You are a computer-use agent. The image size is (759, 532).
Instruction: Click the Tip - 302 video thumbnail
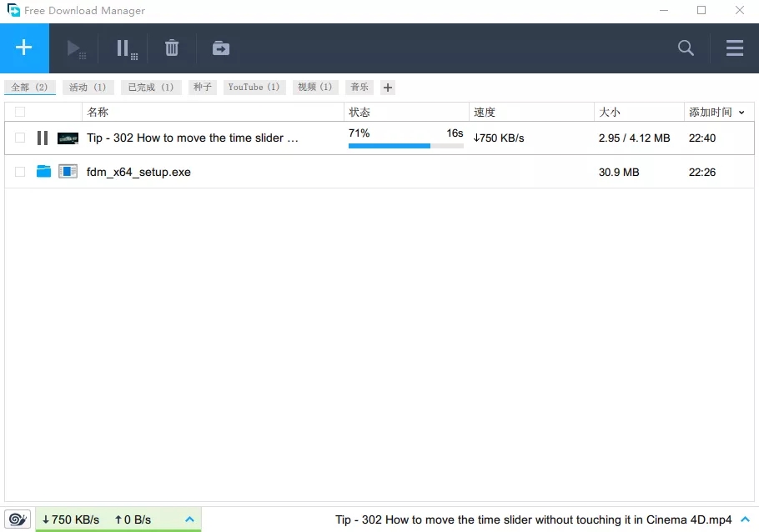point(68,138)
